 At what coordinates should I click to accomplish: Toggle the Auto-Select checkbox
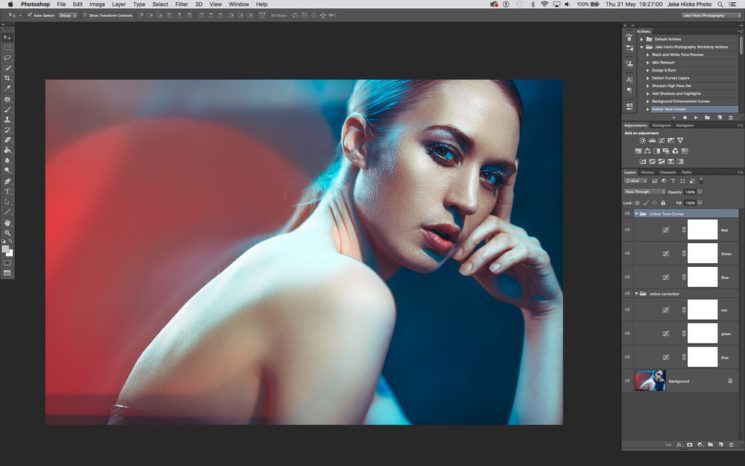point(29,15)
